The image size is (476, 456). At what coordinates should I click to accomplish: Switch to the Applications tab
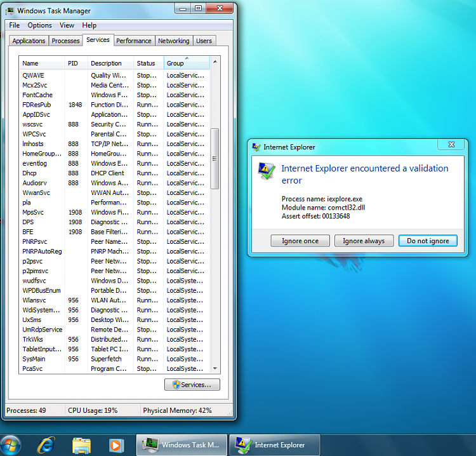coord(29,41)
